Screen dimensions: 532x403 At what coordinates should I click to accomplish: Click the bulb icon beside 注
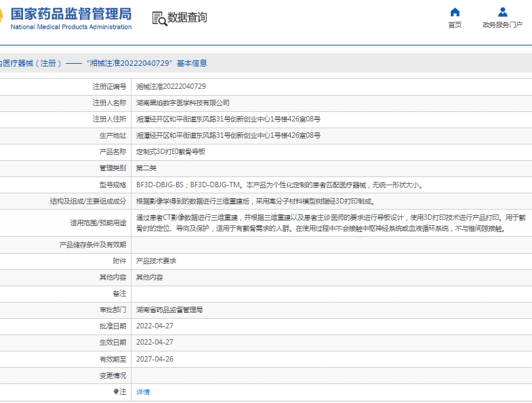116,391
